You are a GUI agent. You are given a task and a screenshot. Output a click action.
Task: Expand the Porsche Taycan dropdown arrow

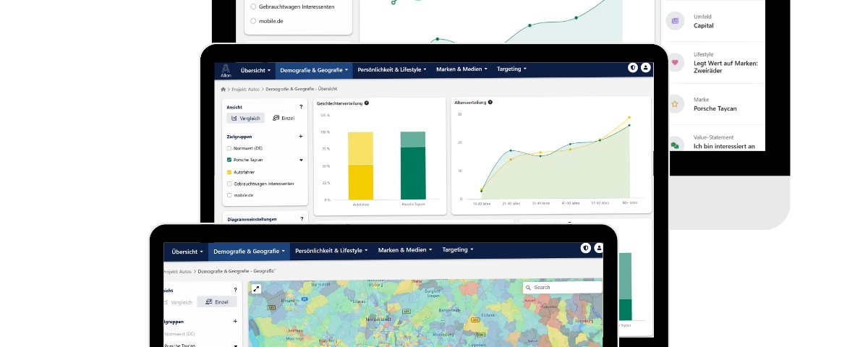pos(301,160)
